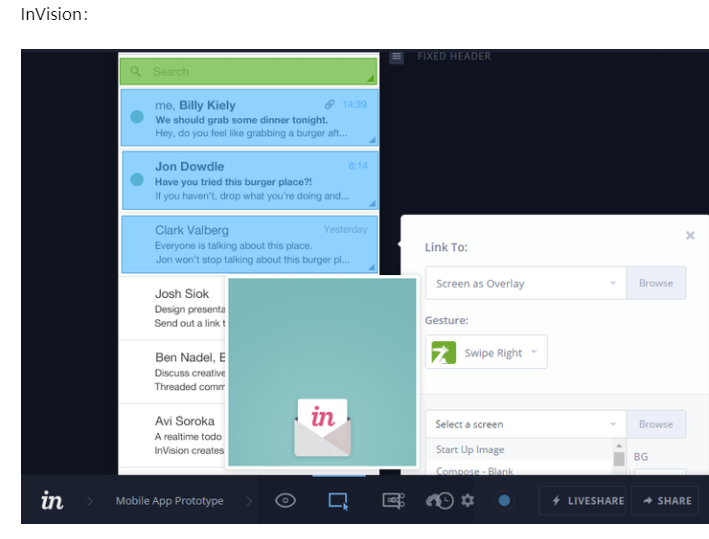The image size is (709, 539).
Task: Click unread dot on Billy Kiely email
Action: click(137, 117)
